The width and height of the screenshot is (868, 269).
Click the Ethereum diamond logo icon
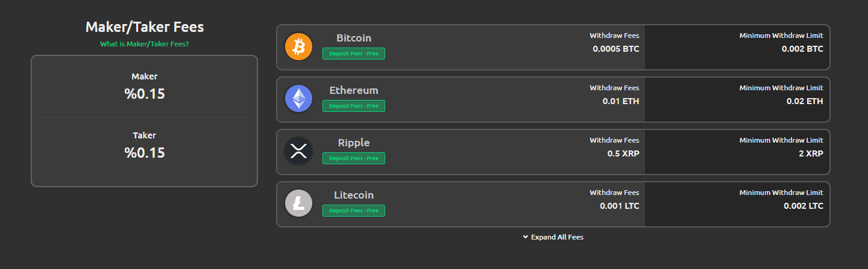pos(298,99)
